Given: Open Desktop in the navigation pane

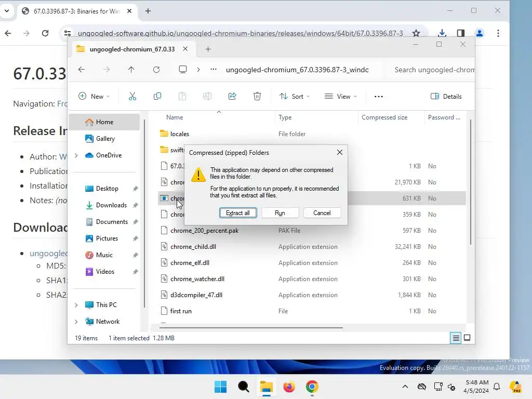Looking at the screenshot, I should click(x=107, y=188).
